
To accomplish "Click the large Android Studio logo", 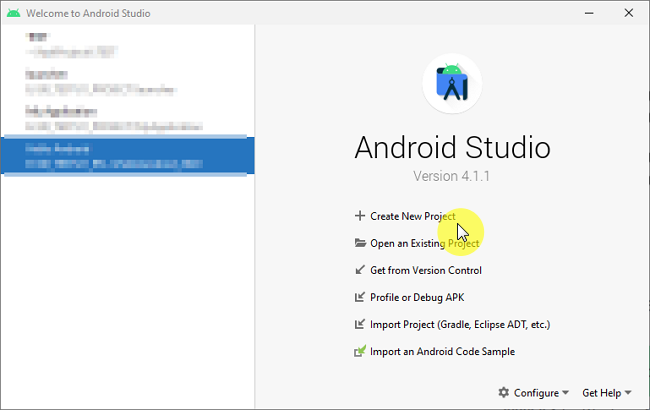I will point(452,88).
